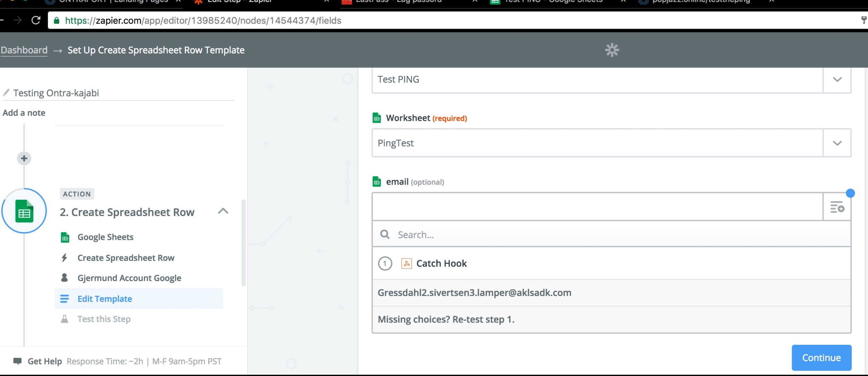Image resolution: width=868 pixels, height=376 pixels.
Task: Click the step title '2. Create Spreadsheet Row'
Action: click(127, 212)
